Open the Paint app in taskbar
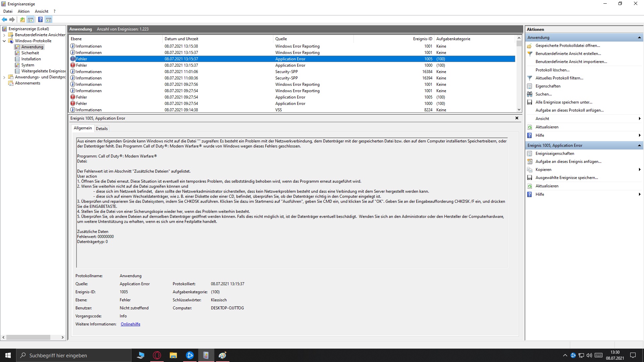The width and height of the screenshot is (644, 362). tap(222, 355)
